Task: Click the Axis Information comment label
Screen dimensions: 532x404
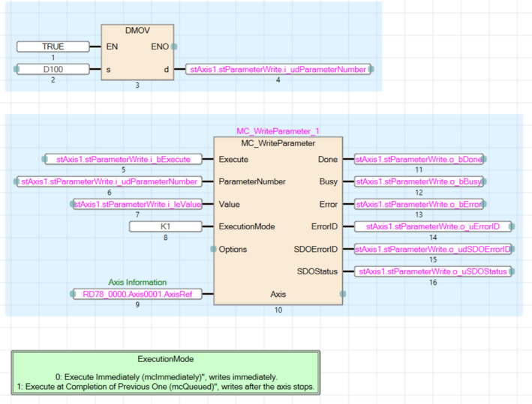Action: tap(137, 283)
